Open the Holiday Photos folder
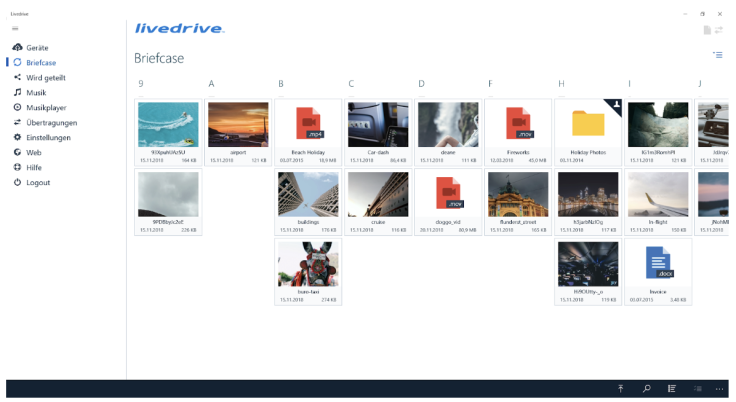This screenshot has height=402, width=736. tap(588, 124)
